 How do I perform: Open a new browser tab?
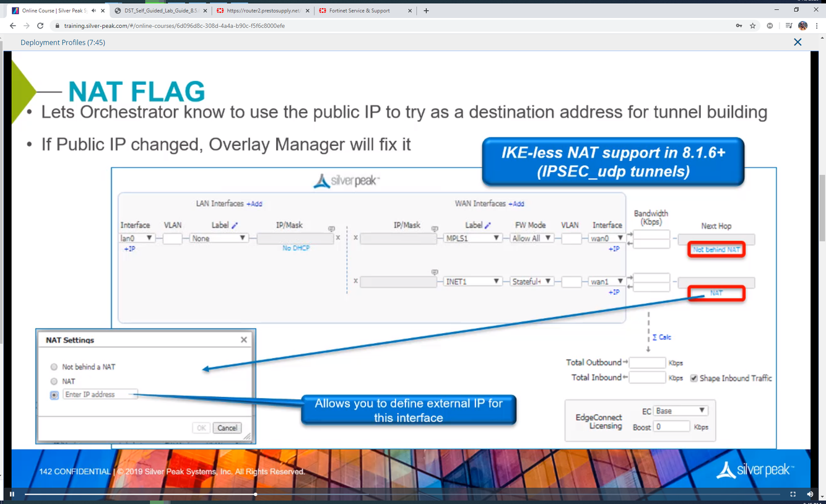coord(426,11)
